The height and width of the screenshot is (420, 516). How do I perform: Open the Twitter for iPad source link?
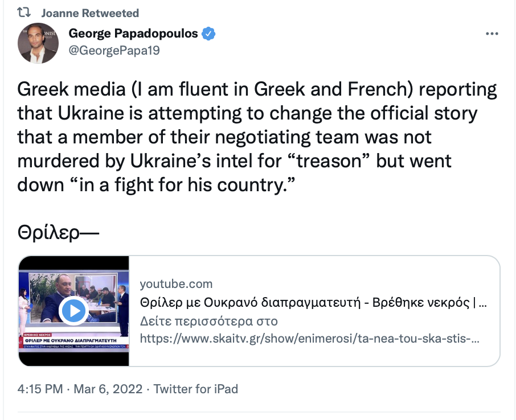(195, 389)
